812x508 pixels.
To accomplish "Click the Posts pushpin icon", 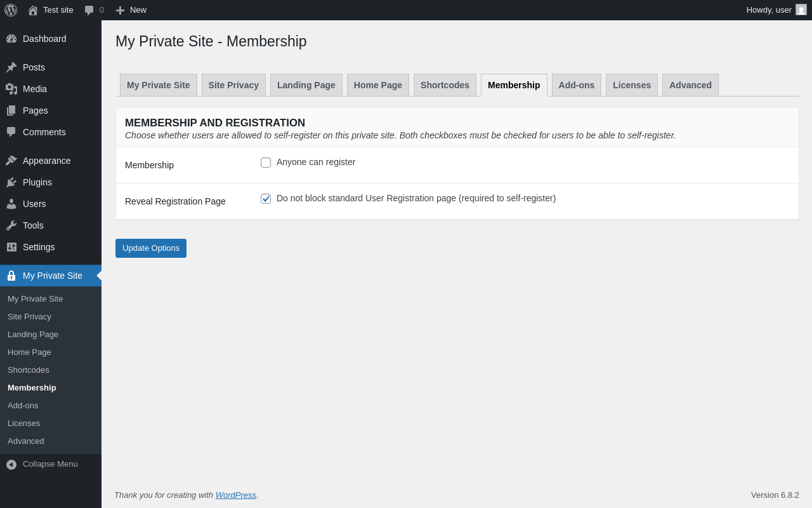I will pos(11,67).
